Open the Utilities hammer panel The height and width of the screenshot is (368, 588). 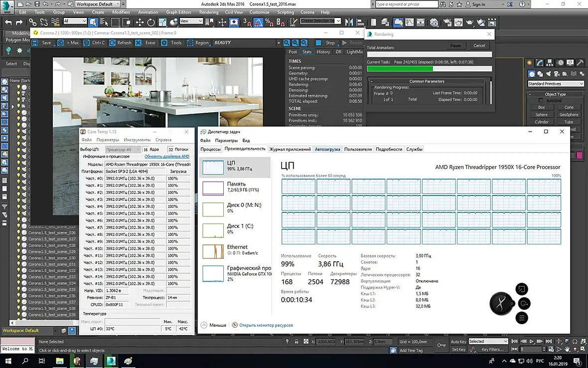click(x=580, y=62)
